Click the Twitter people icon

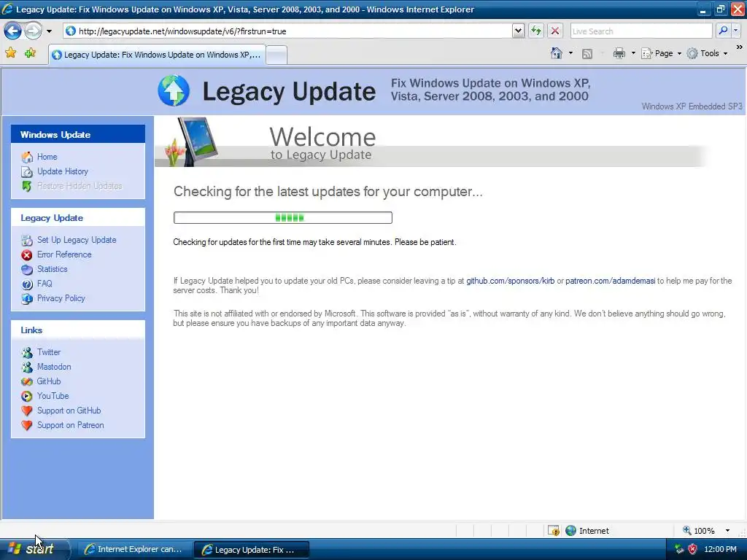coord(27,353)
